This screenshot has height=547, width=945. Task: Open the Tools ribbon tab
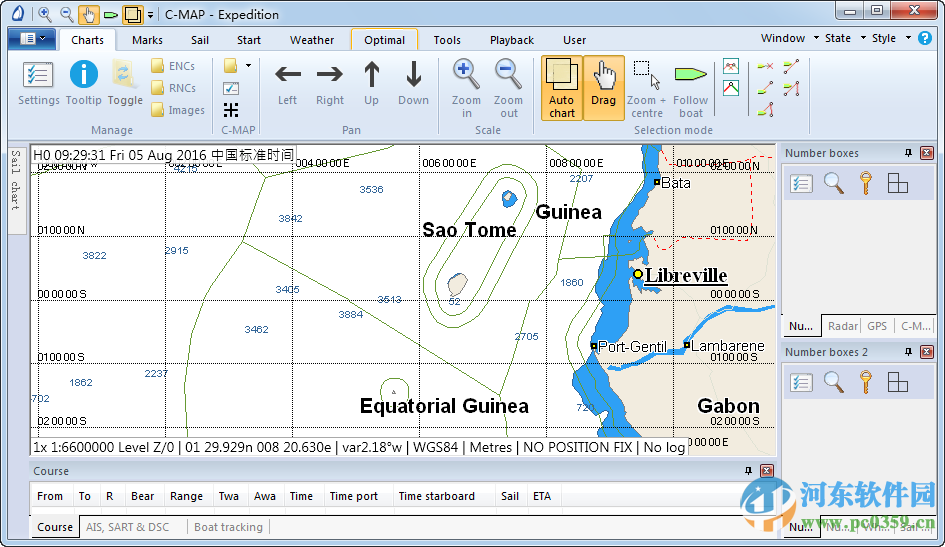tap(447, 40)
